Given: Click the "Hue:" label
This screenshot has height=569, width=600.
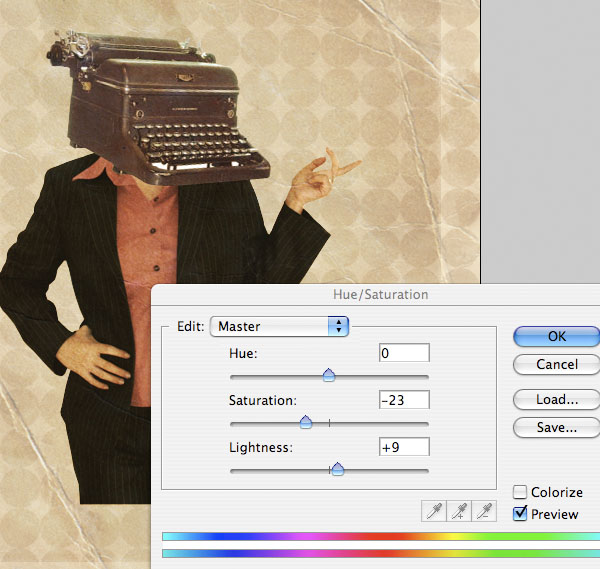Looking at the screenshot, I should (x=243, y=353).
